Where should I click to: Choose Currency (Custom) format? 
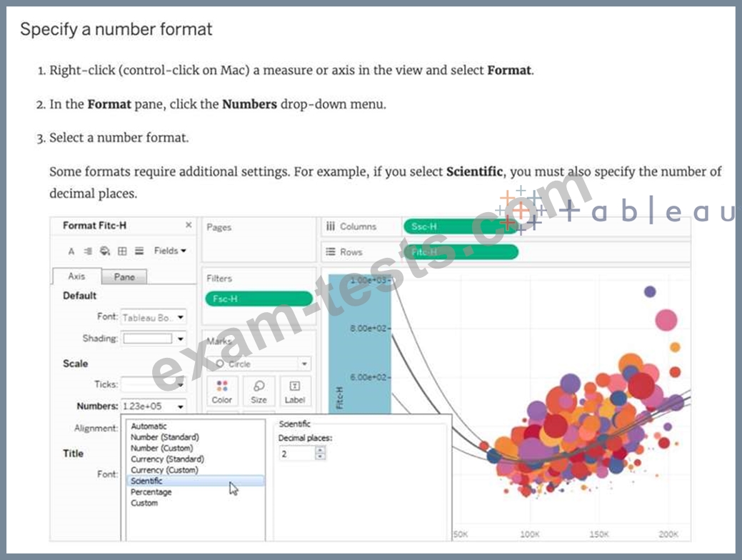(x=164, y=470)
